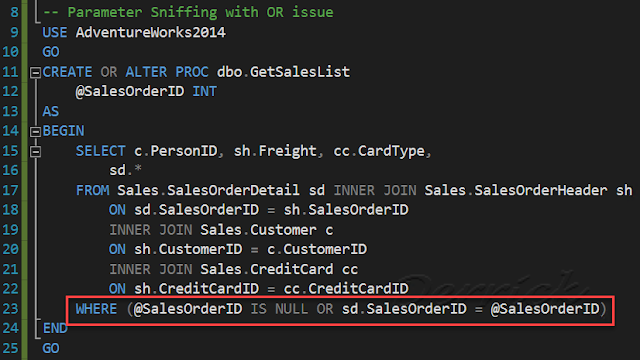
Task: Click the green Parameter Sniffing comment line
Action: (188, 12)
